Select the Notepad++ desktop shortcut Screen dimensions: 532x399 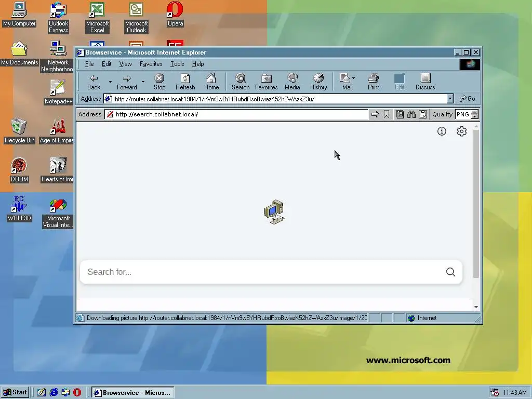click(x=58, y=92)
